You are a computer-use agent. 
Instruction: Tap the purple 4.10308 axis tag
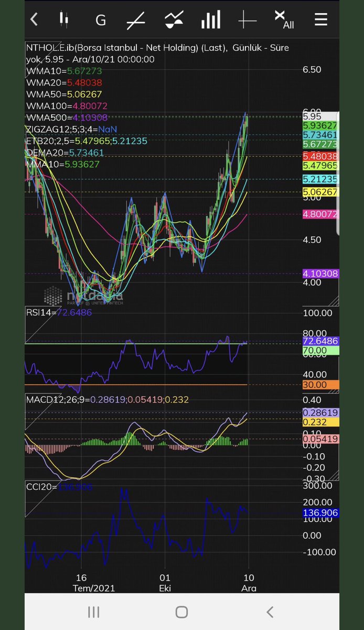[x=320, y=274]
